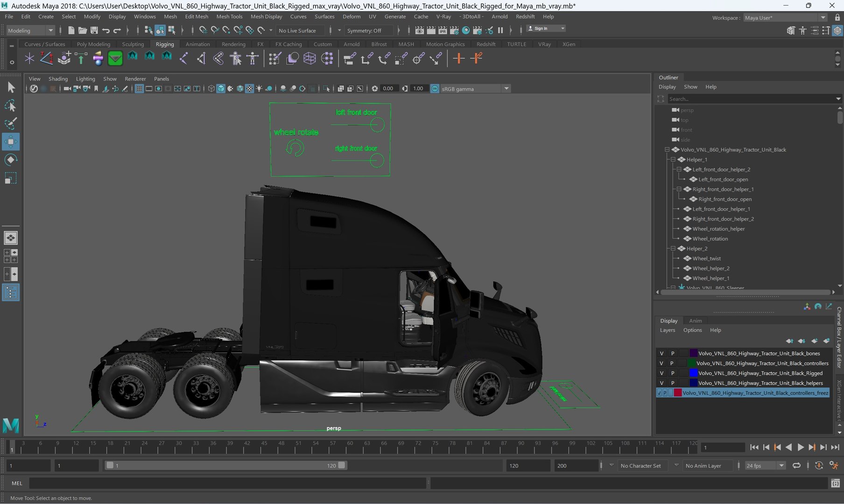Viewport: 844px width, 504px height.
Task: Click the Create Locator icon on the Rigging shelf
Action: (29, 58)
